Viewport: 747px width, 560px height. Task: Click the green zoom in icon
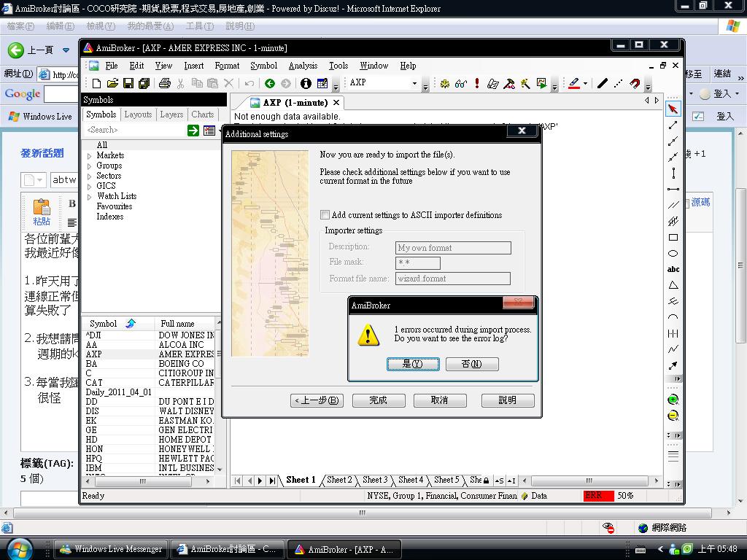(x=673, y=399)
